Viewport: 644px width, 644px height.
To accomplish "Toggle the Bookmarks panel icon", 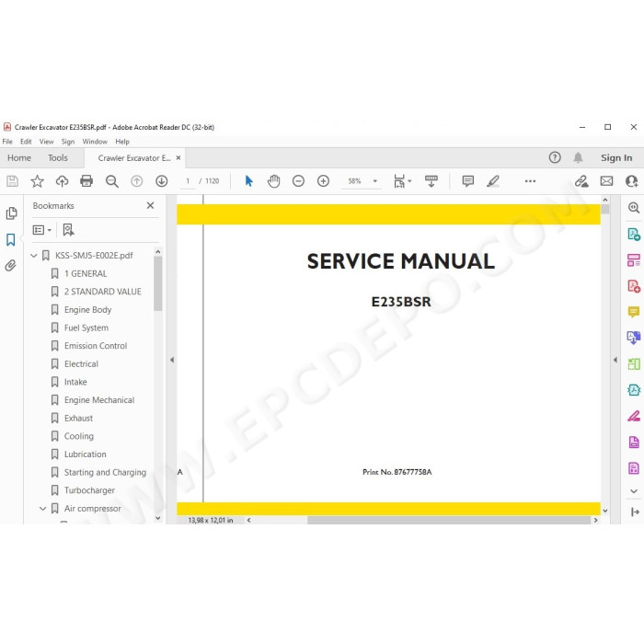I will click(x=11, y=240).
